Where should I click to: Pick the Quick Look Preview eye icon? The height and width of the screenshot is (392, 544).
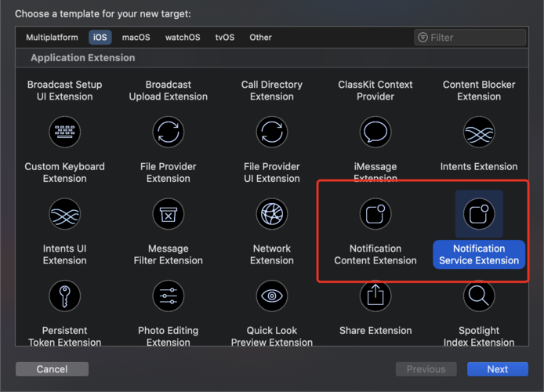coord(272,296)
